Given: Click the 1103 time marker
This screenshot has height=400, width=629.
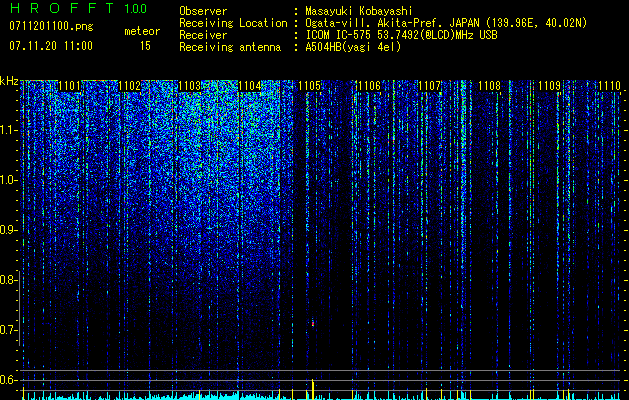Looking at the screenshot, I should (189, 86).
